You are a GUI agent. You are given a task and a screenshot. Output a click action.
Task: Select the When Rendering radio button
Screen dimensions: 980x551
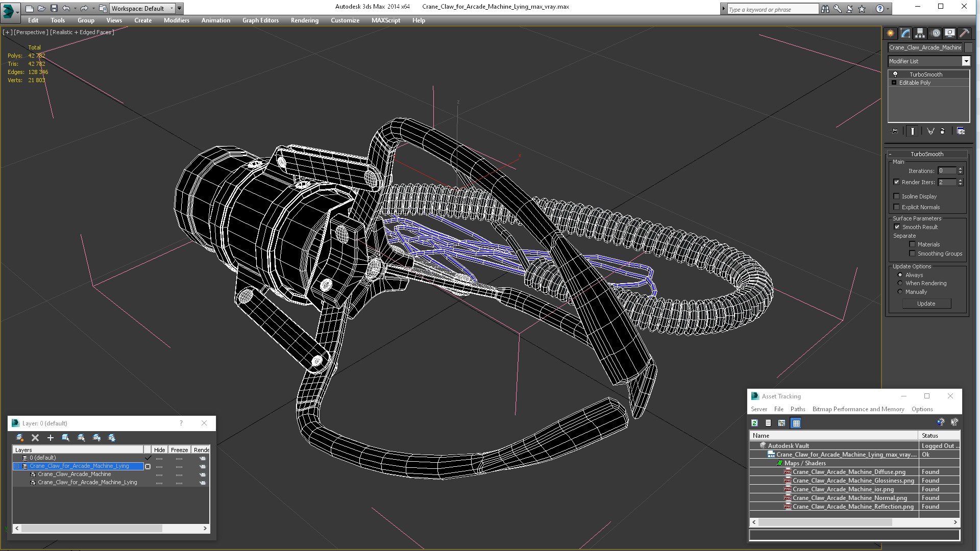pos(900,283)
